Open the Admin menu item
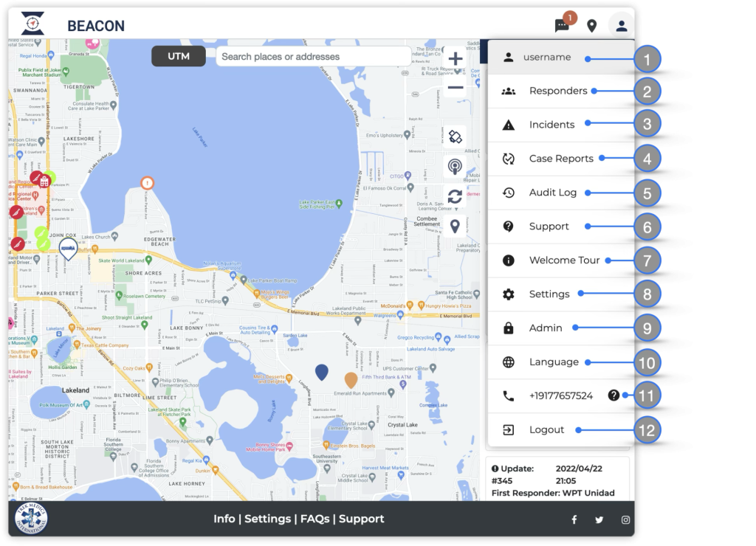Viewport: 756px width, 546px height. [561, 328]
